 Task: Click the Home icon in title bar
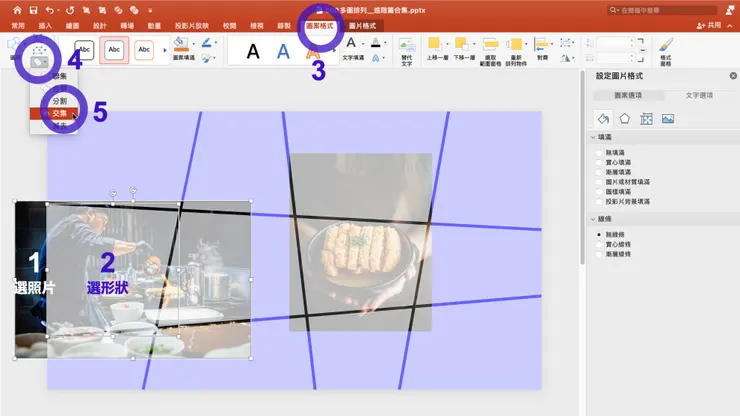[17, 10]
